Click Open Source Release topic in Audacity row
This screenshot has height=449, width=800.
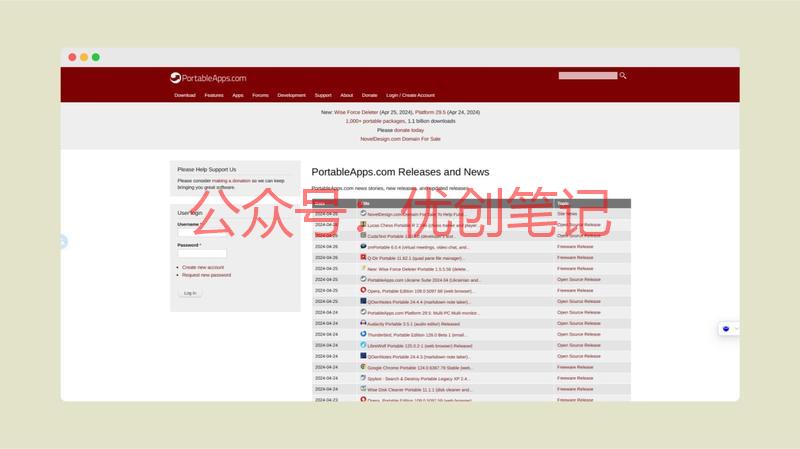(x=579, y=323)
